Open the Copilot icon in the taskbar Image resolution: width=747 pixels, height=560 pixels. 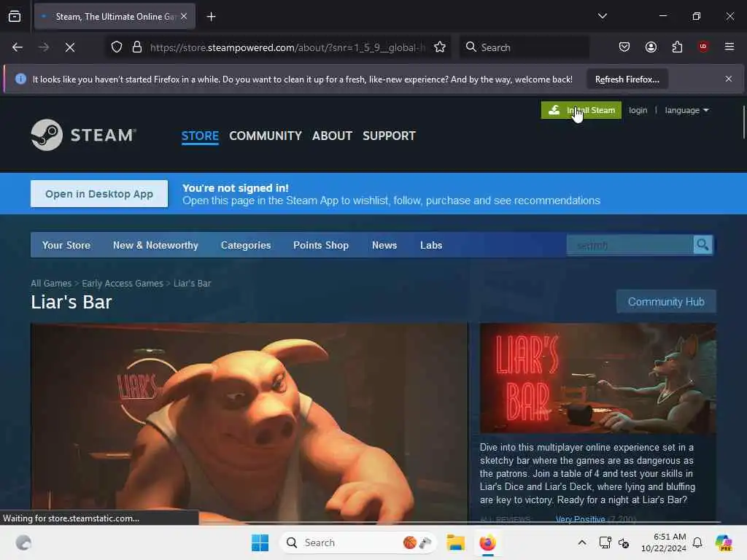coord(724,542)
